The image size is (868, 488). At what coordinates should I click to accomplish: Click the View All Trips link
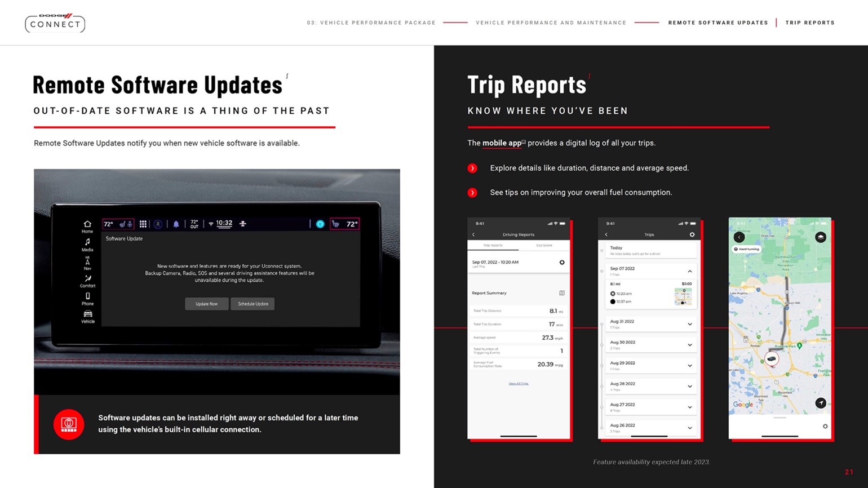[519, 384]
